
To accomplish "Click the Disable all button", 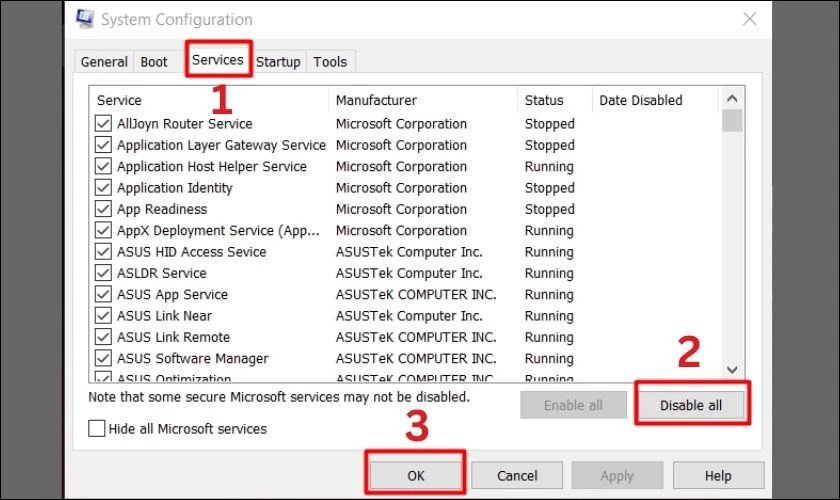I will (x=691, y=405).
